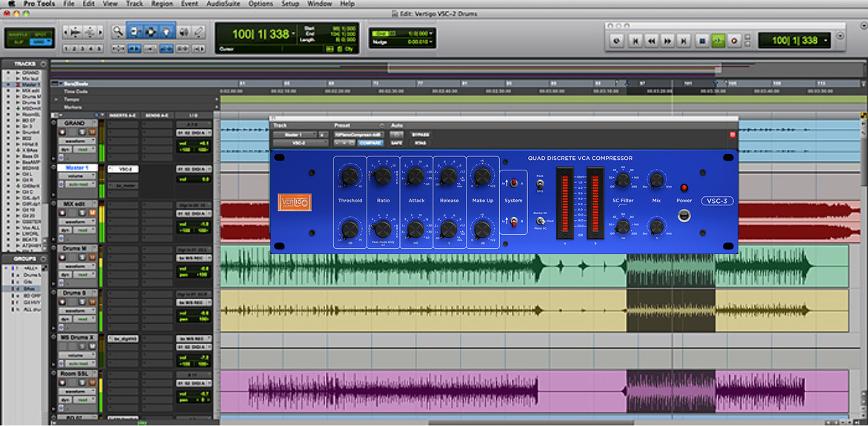Click the Play transport button
This screenshot has height=426, width=868.
click(718, 41)
